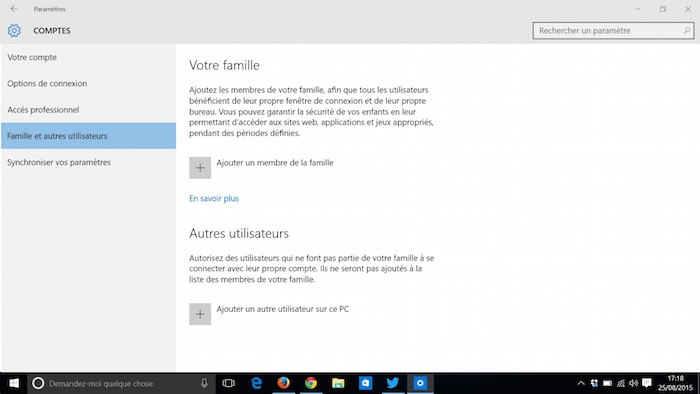Close the Paramètres window

tap(688, 9)
